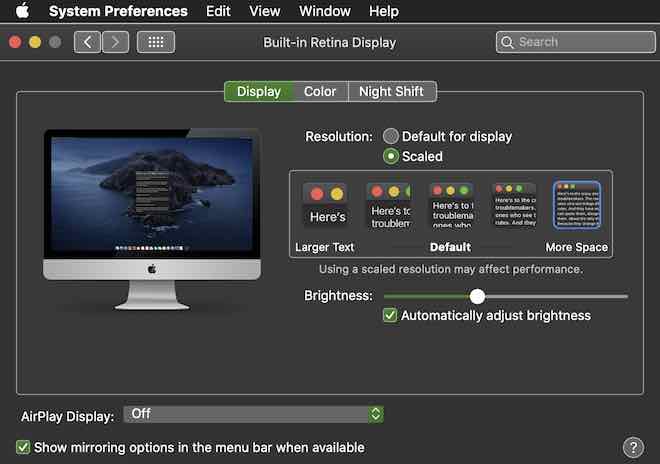The image size is (660, 464).
Task: Open the System Preferences menu
Action: point(118,11)
